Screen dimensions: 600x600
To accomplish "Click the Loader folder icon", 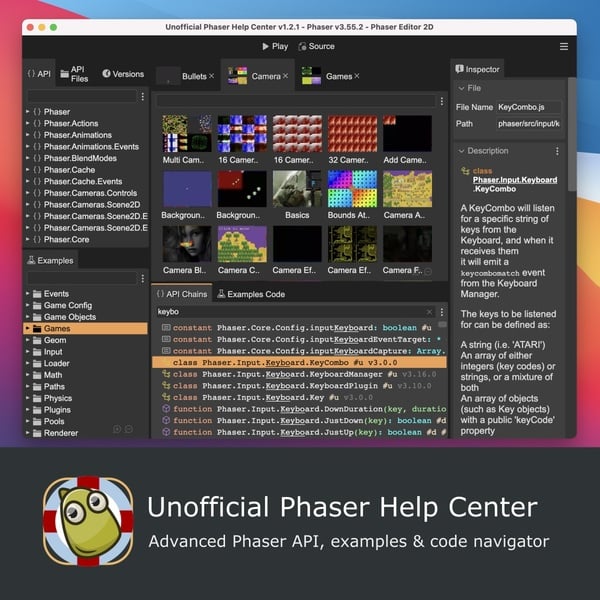I will coord(37,363).
